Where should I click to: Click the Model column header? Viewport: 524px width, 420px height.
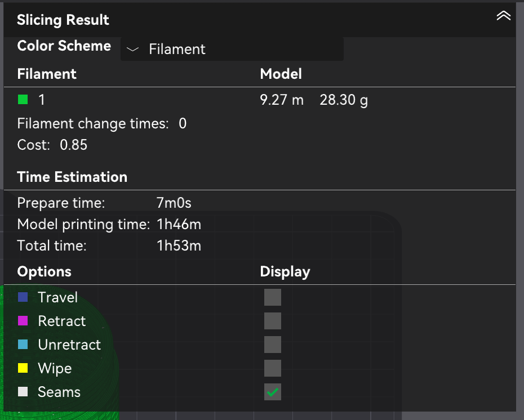coord(281,74)
